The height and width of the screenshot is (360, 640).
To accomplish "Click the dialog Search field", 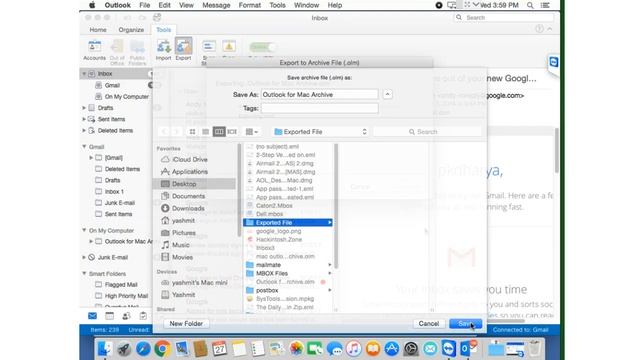I will click(427, 132).
